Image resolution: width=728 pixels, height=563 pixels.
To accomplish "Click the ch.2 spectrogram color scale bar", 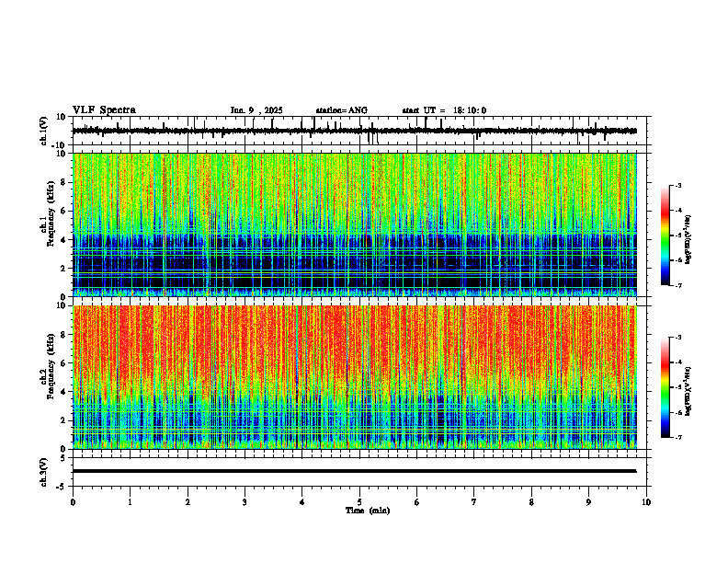I will pyautogui.click(x=665, y=387).
